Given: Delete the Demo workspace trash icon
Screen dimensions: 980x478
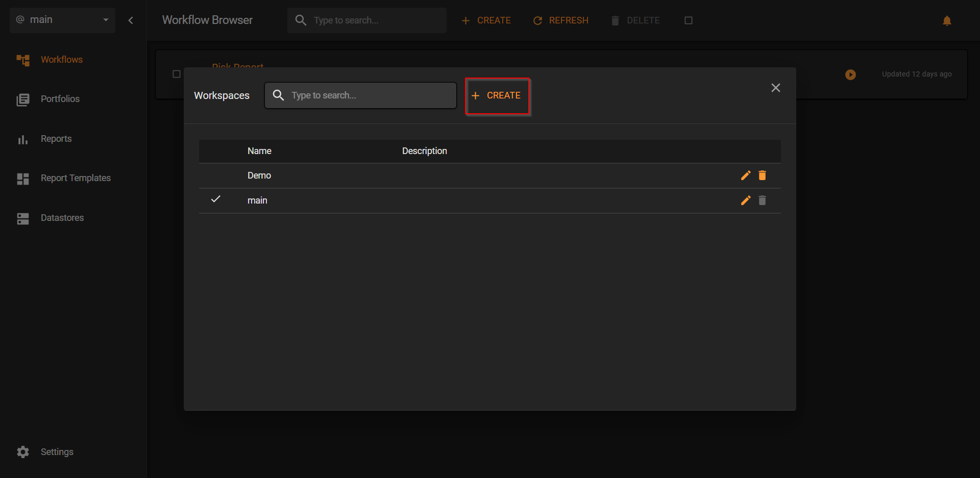Looking at the screenshot, I should click(762, 175).
